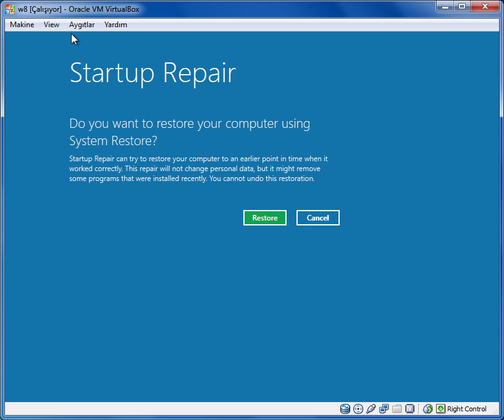
Task: Expand the Yardım menu
Action: (x=115, y=25)
